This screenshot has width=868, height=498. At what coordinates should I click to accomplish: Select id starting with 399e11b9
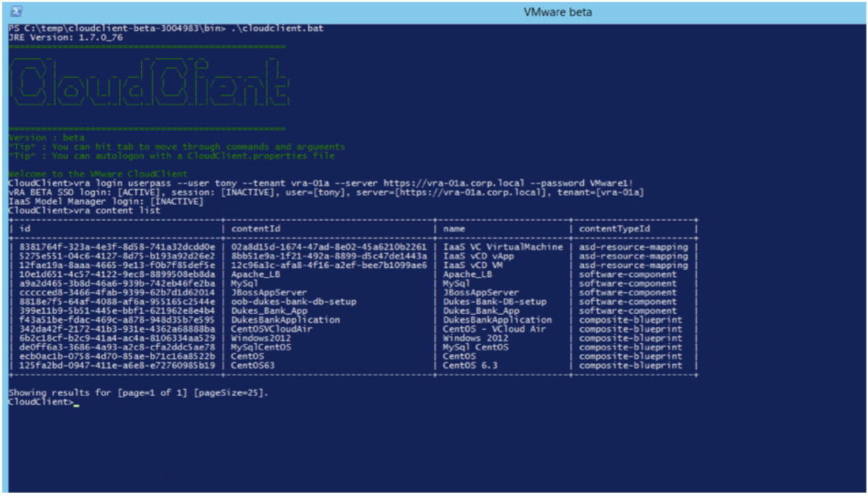(x=117, y=311)
